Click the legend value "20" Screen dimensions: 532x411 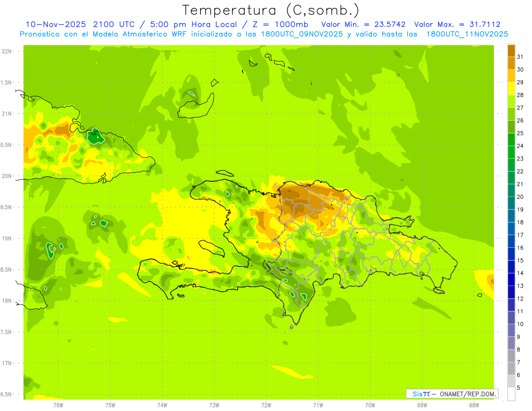520,196
